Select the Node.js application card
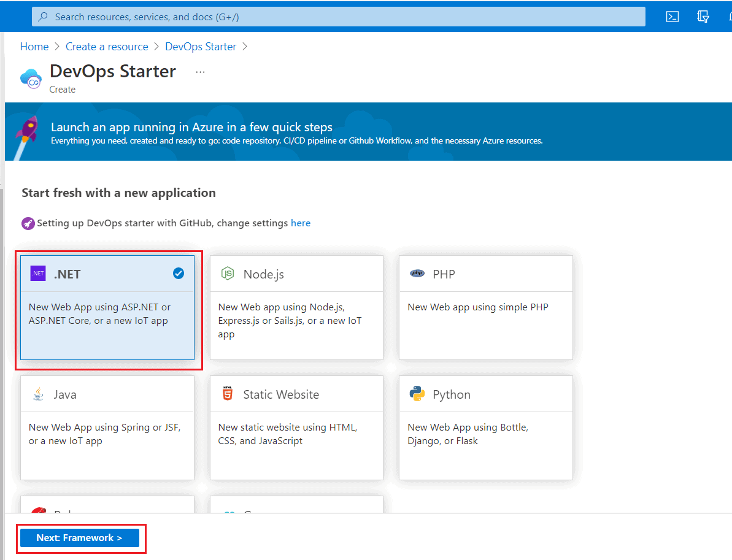Image resolution: width=732 pixels, height=560 pixels. click(296, 307)
